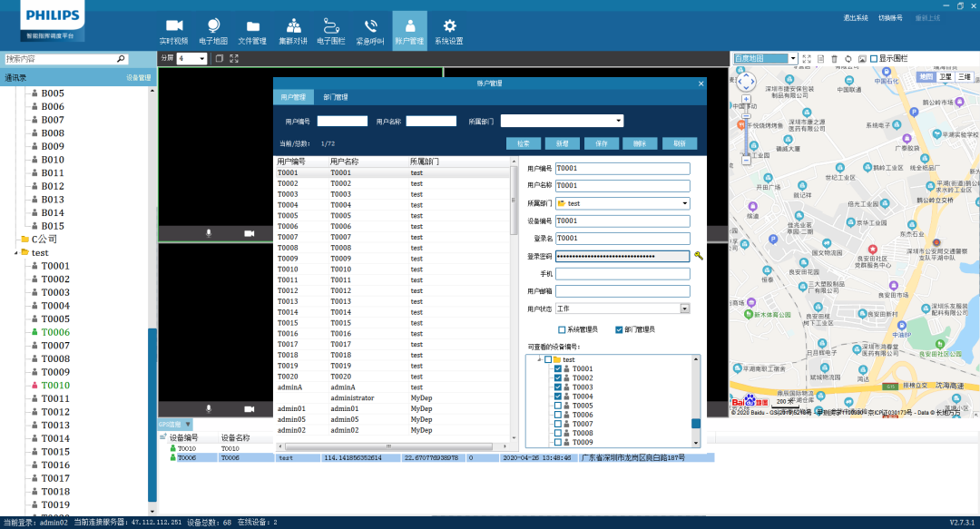Open the 集群对讲 group intercom module
This screenshot has width=980, height=529.
pos(292,31)
